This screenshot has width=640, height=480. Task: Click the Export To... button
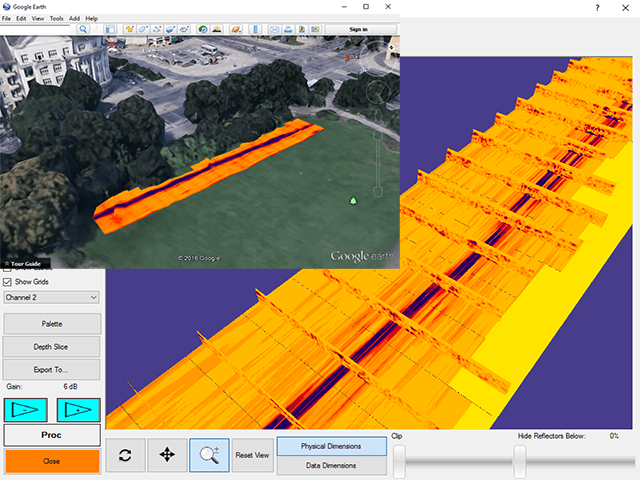pos(52,369)
